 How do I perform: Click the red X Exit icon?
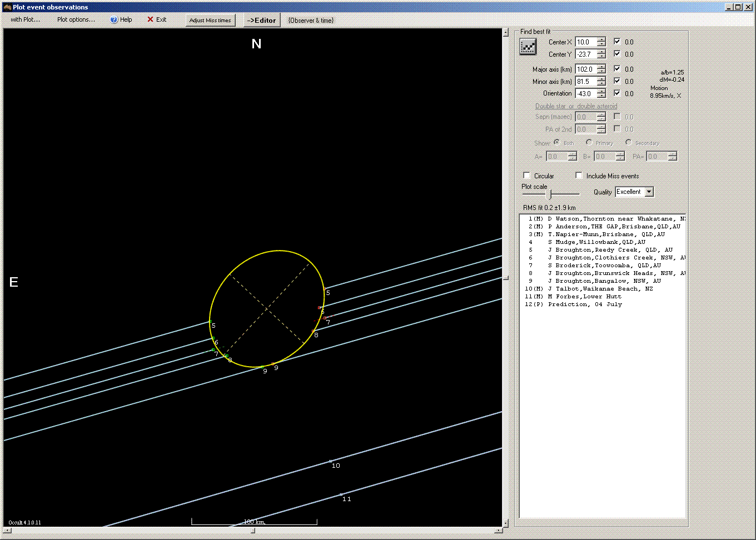pos(150,19)
